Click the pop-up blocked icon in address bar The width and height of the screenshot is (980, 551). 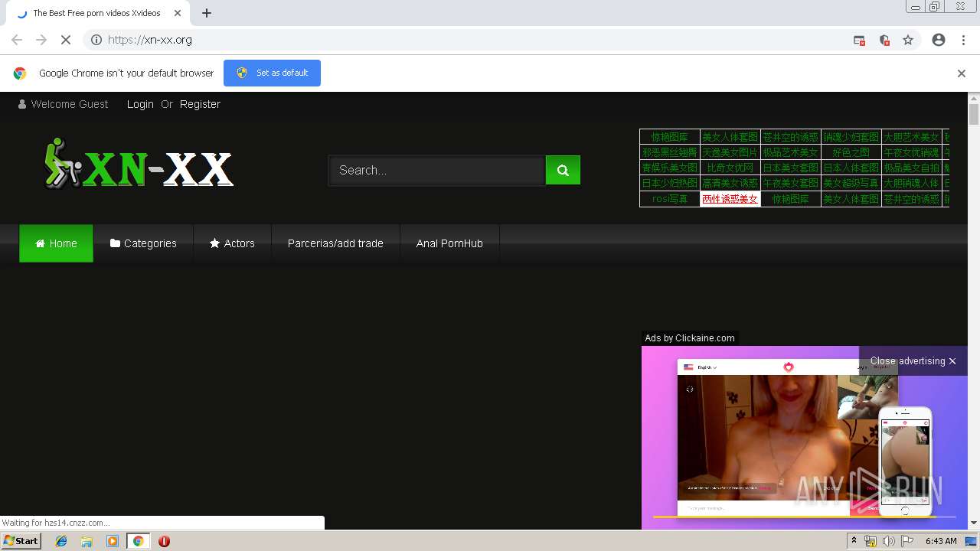pos(859,41)
